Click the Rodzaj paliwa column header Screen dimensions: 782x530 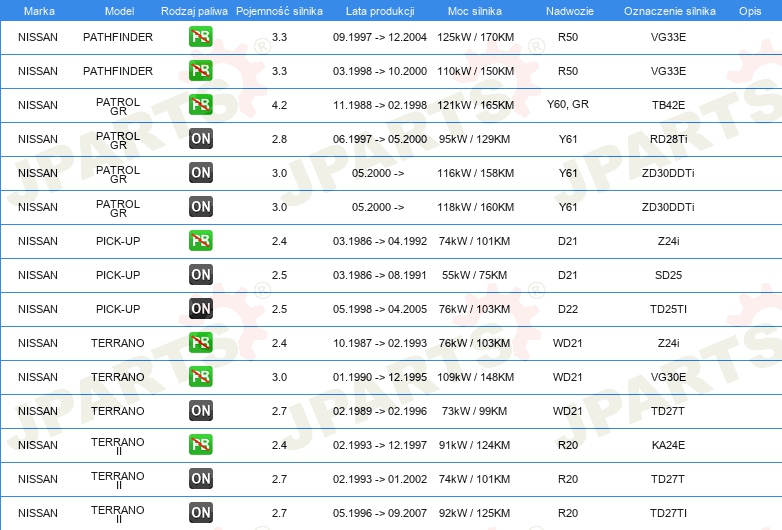click(x=193, y=11)
